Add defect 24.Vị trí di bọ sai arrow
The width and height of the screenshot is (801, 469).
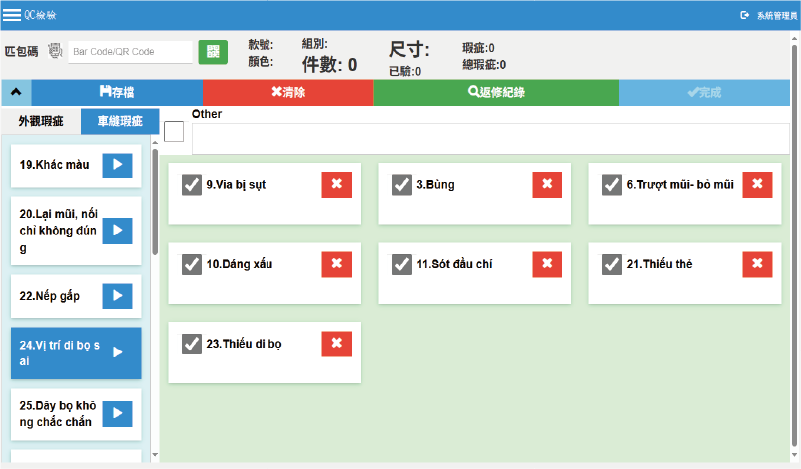117,353
